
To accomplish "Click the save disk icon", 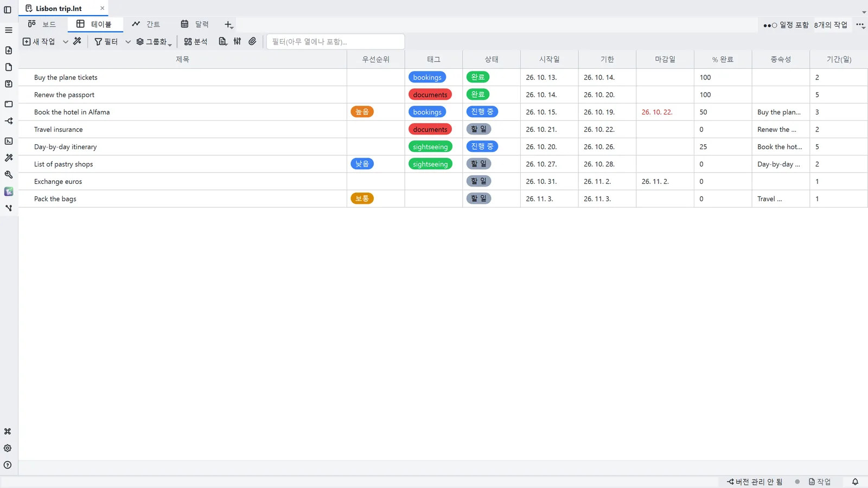I will [8, 84].
